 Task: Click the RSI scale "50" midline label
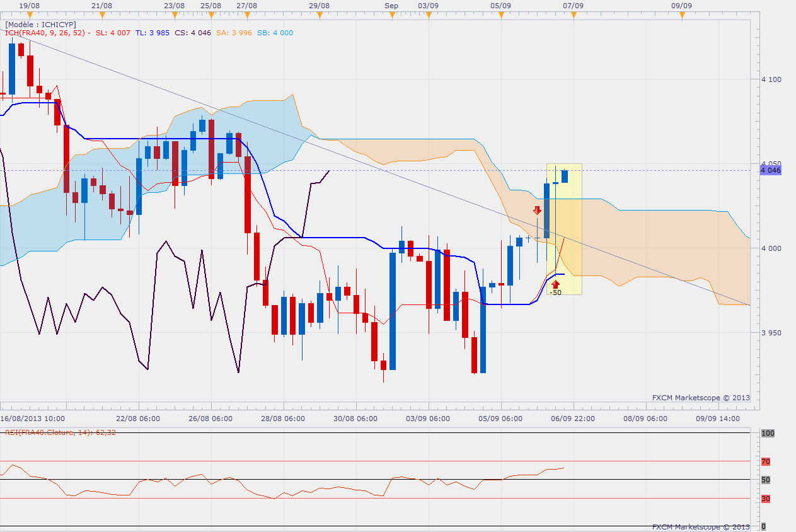pos(766,480)
